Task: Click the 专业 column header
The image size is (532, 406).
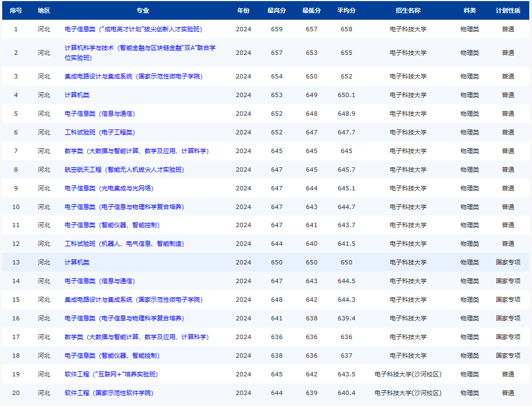Action: (143, 10)
